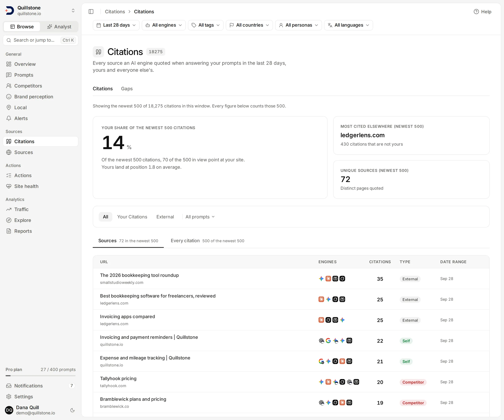Open Tallyhook pricing source row

click(x=291, y=382)
